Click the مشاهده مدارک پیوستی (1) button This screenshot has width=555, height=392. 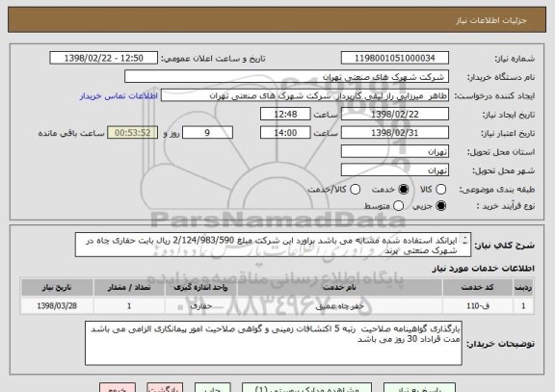tap(306, 388)
